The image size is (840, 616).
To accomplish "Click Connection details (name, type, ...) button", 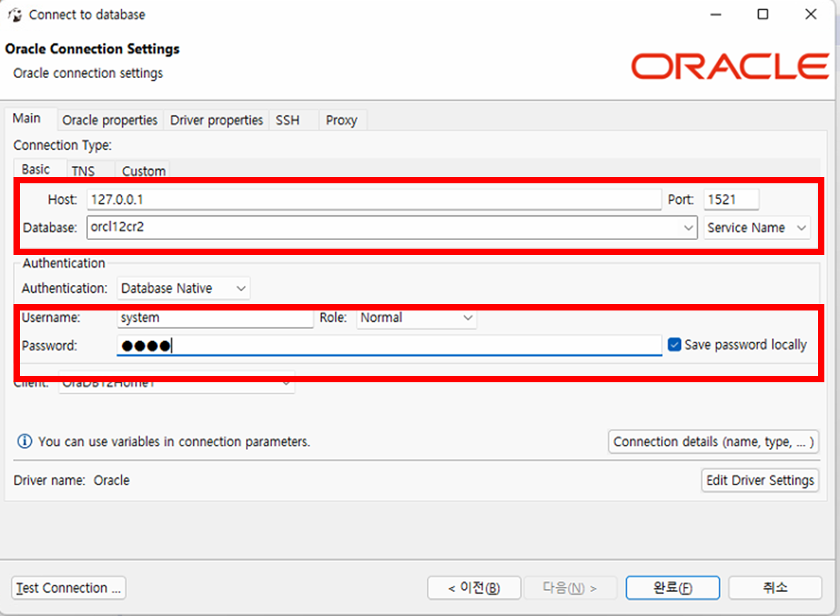I will [714, 442].
